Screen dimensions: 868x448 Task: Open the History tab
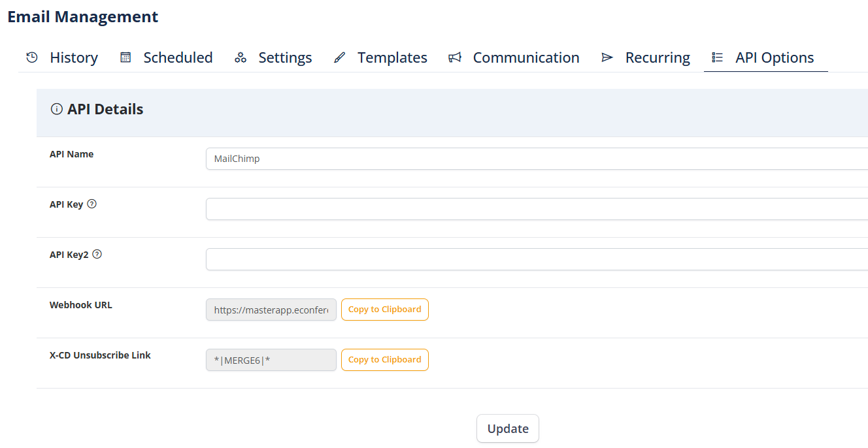click(73, 57)
